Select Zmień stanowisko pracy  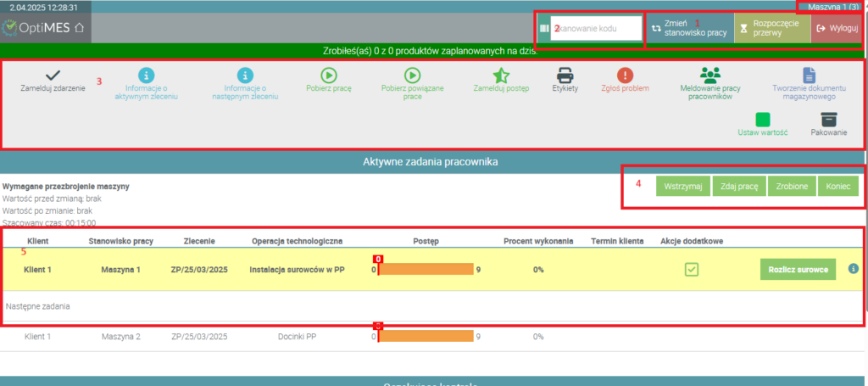pyautogui.click(x=687, y=28)
